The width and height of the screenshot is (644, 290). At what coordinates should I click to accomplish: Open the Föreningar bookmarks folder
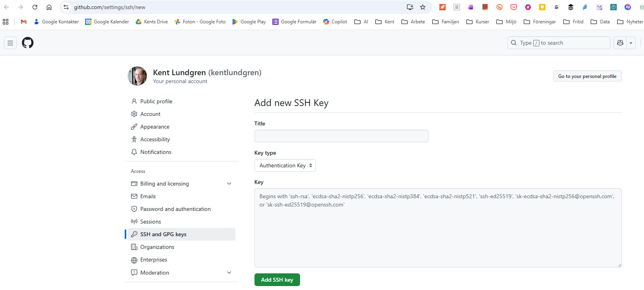[540, 22]
